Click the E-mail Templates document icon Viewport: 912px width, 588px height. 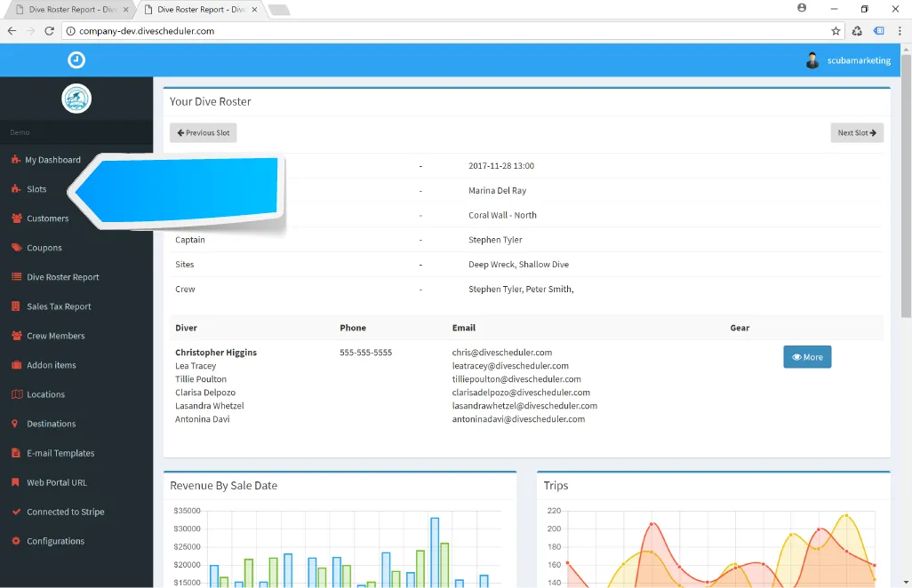pyautogui.click(x=16, y=453)
